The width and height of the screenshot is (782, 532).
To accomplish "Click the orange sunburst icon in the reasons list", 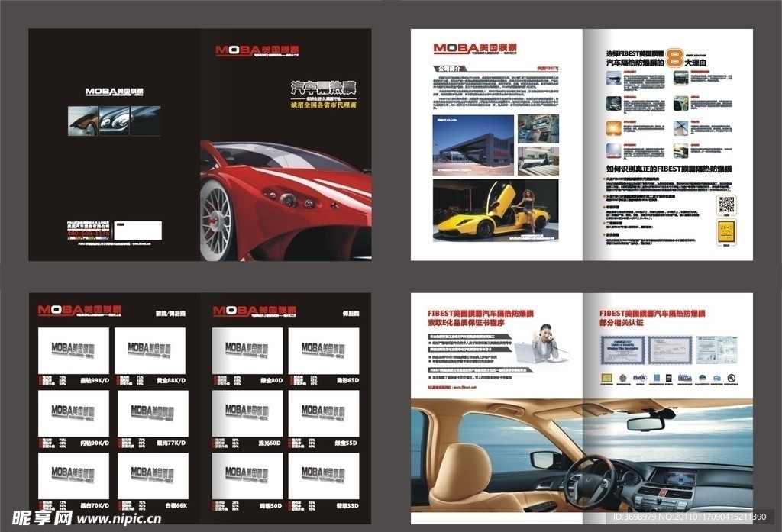I will point(613,128).
